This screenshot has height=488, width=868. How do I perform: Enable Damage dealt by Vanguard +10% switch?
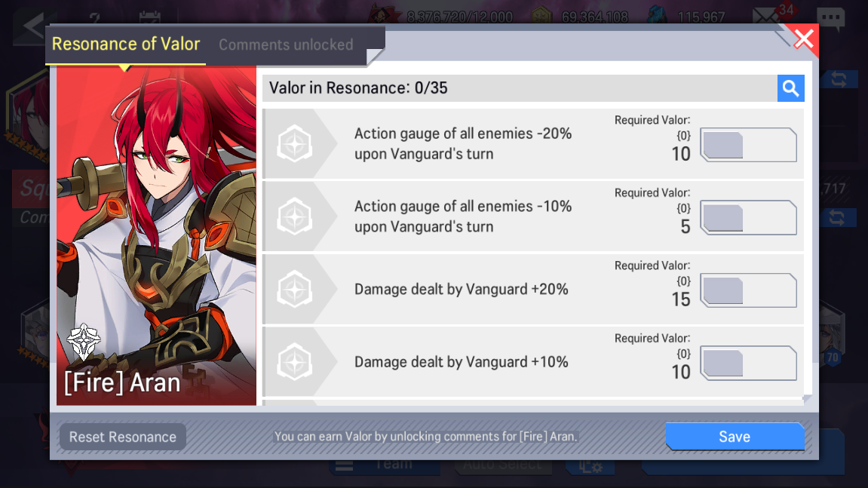pos(748,363)
